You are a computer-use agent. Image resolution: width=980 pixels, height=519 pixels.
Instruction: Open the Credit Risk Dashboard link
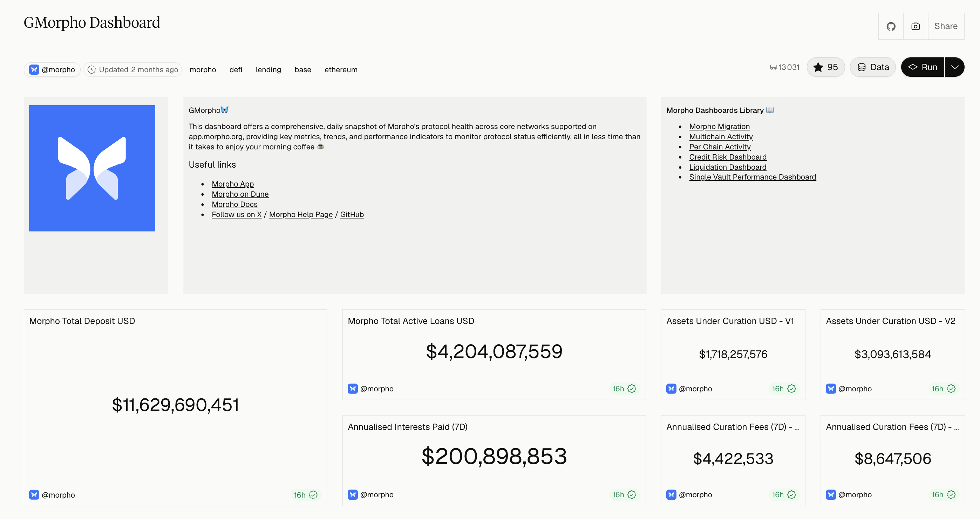[728, 157]
